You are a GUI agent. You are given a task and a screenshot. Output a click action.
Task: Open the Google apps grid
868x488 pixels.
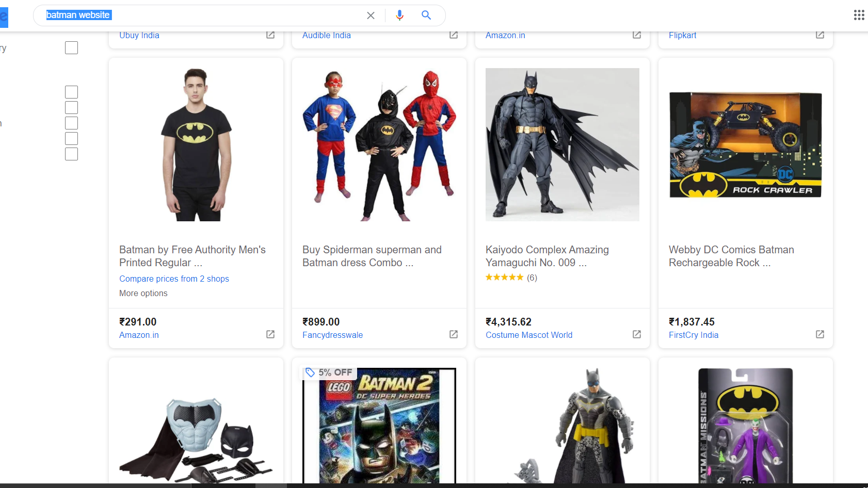pos(859,15)
